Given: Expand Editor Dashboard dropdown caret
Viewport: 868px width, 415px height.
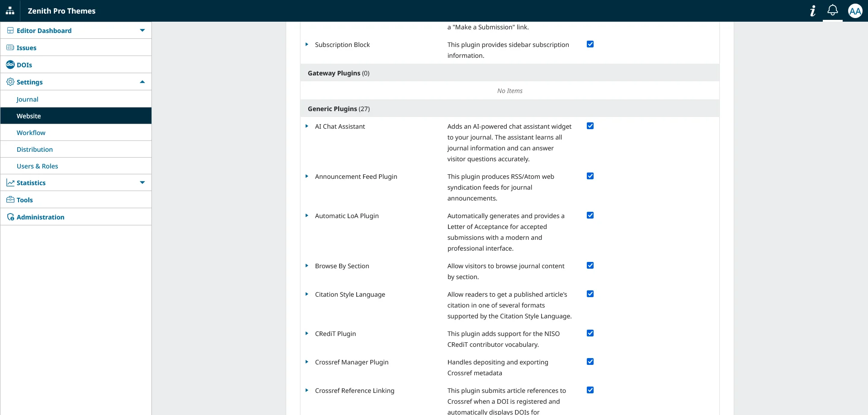Looking at the screenshot, I should coord(142,30).
